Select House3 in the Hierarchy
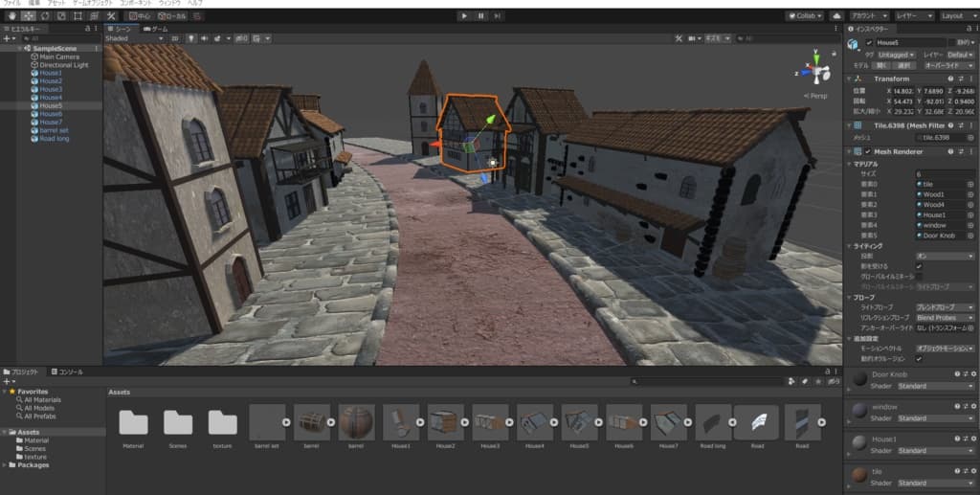980x495 pixels. pyautogui.click(x=51, y=89)
